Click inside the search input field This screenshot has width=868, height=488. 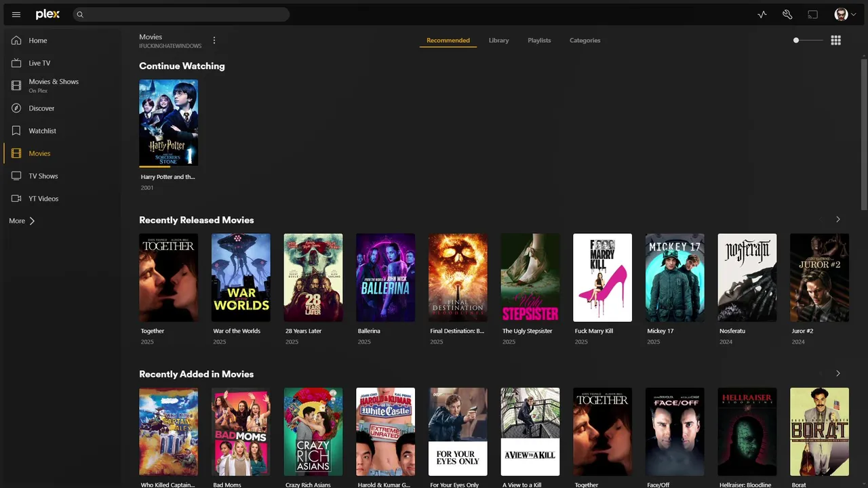[x=180, y=14]
